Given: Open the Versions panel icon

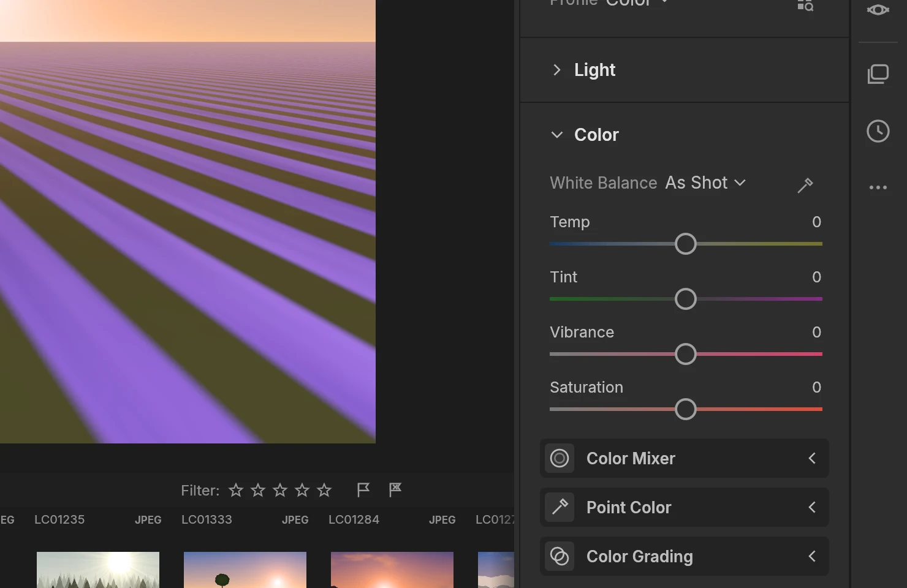Looking at the screenshot, I should click(x=878, y=74).
